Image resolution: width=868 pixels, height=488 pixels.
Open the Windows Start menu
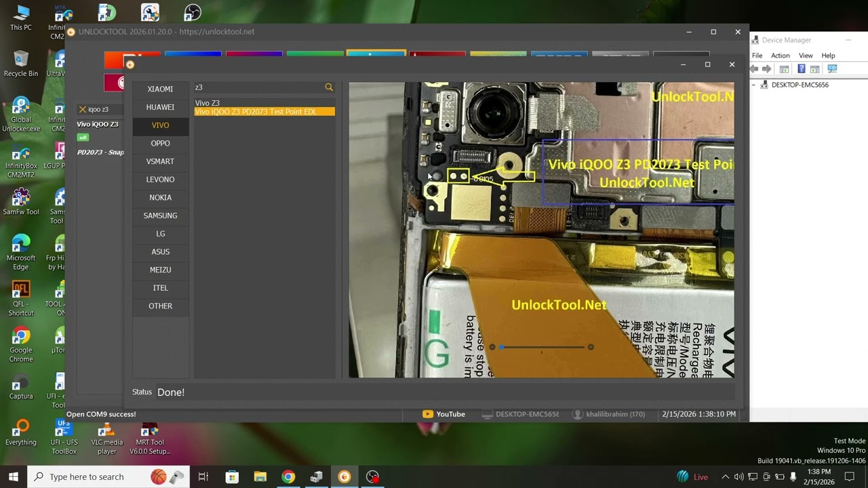13,476
